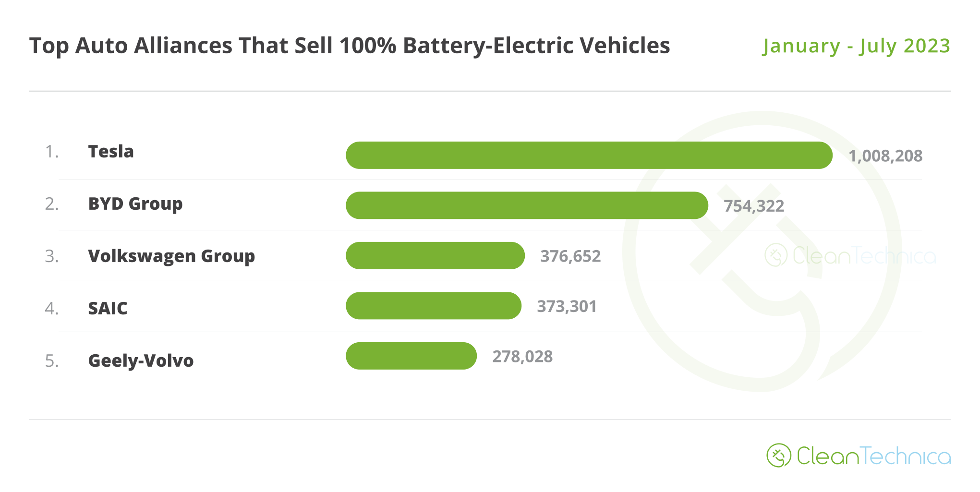
Task: Click the Tesla sales bar
Action: (x=589, y=155)
